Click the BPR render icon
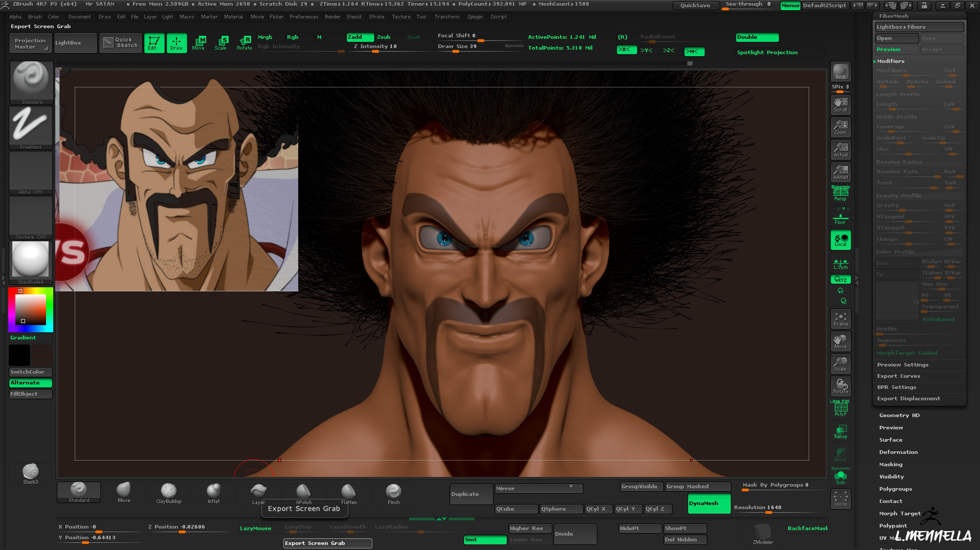 [x=840, y=72]
